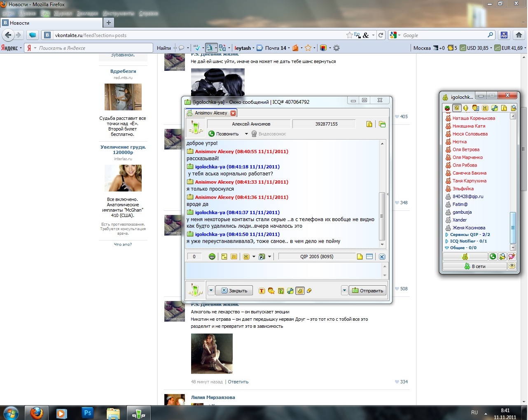Reload the page with the refresh icon

pyautogui.click(x=381, y=35)
